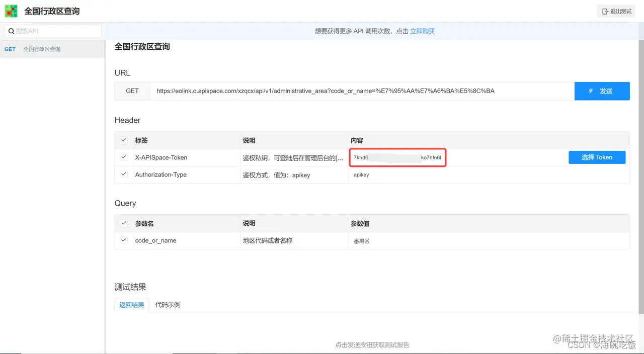Click the code_or_name parameter name
This screenshot has height=354, width=644.
click(x=155, y=240)
